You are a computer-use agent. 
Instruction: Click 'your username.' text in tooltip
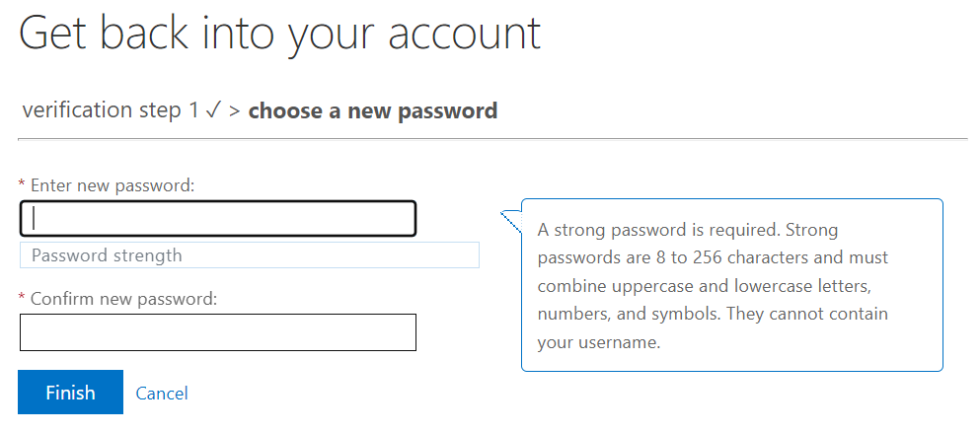pos(598,342)
